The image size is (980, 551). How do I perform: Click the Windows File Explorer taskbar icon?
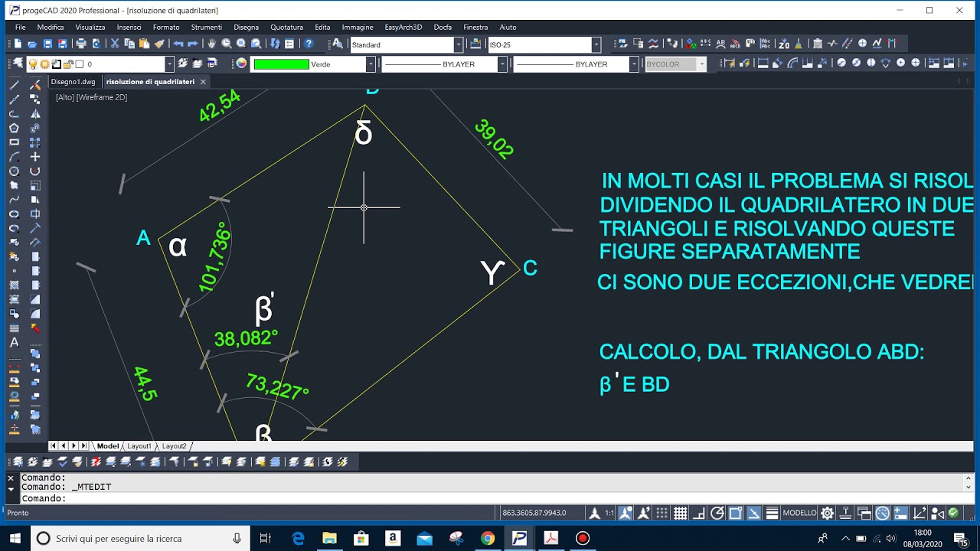click(x=329, y=538)
